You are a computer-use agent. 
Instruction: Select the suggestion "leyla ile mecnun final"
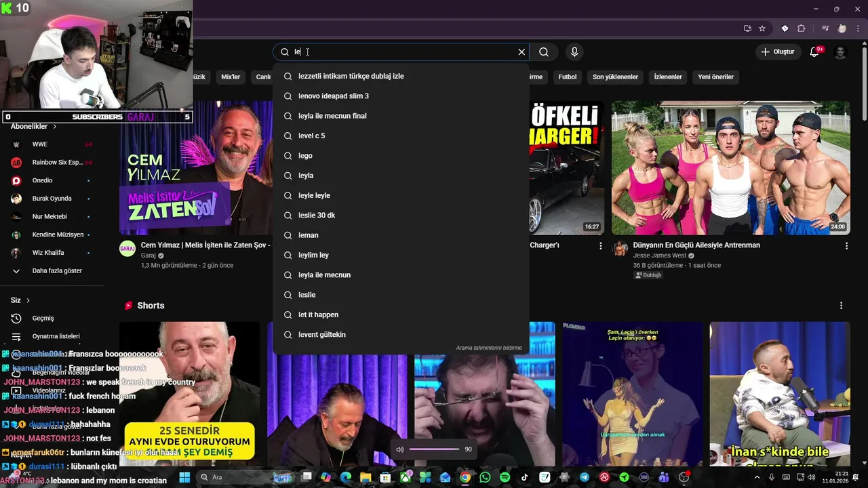point(400,116)
